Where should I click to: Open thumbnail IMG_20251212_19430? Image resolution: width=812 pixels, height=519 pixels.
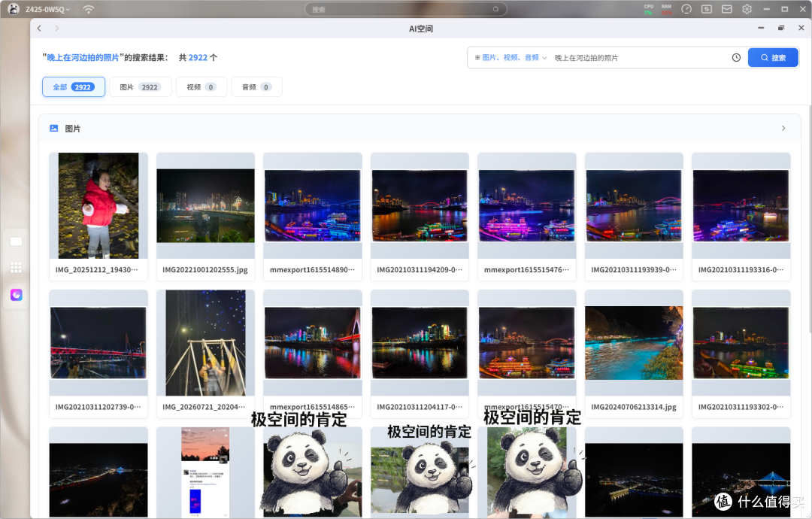click(x=98, y=205)
